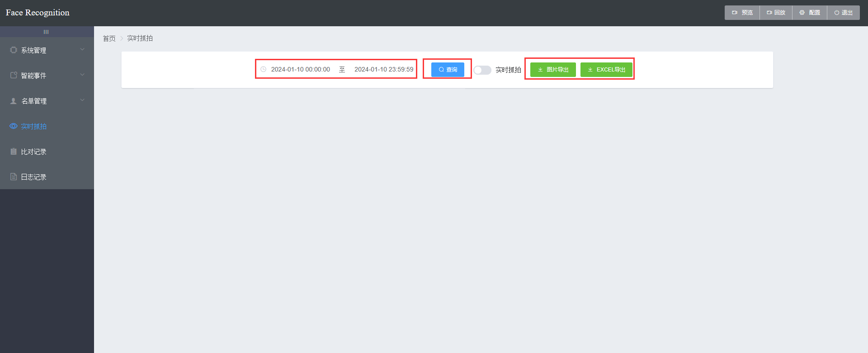868x353 pixels.
Task: Expand the 智能事件 submenu arrow
Action: 82,75
